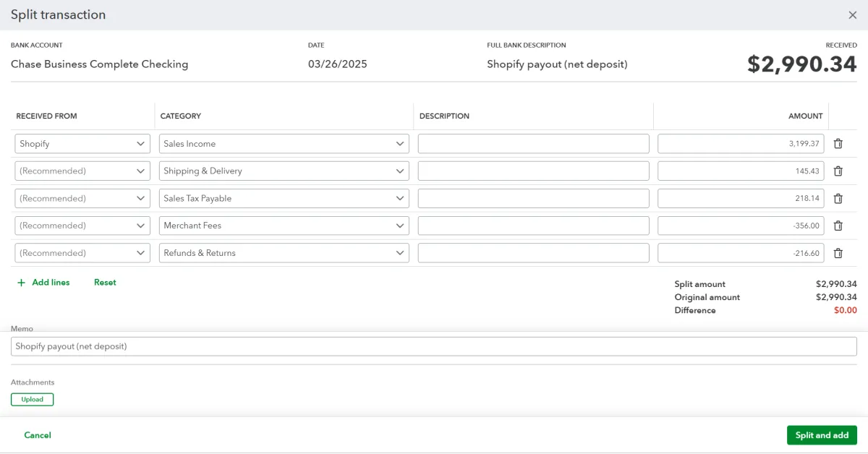
Task: Select the Merchant Fees amount field -356.00
Action: pyautogui.click(x=740, y=226)
